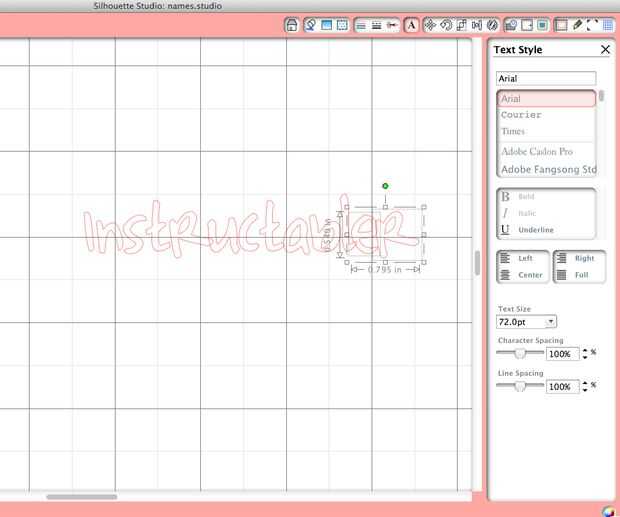
Task: Open the Fill Color paint bucket tool
Action: (310, 25)
